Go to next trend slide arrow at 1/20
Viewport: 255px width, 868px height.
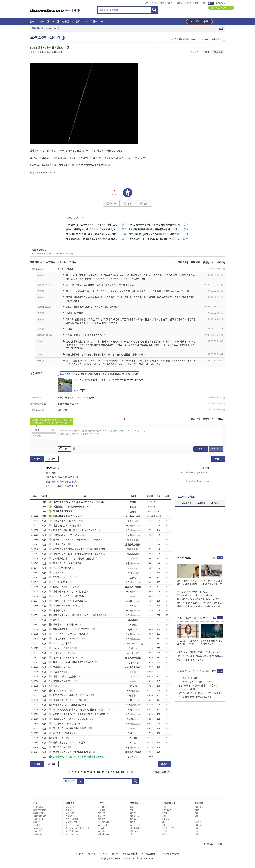tap(84, 391)
